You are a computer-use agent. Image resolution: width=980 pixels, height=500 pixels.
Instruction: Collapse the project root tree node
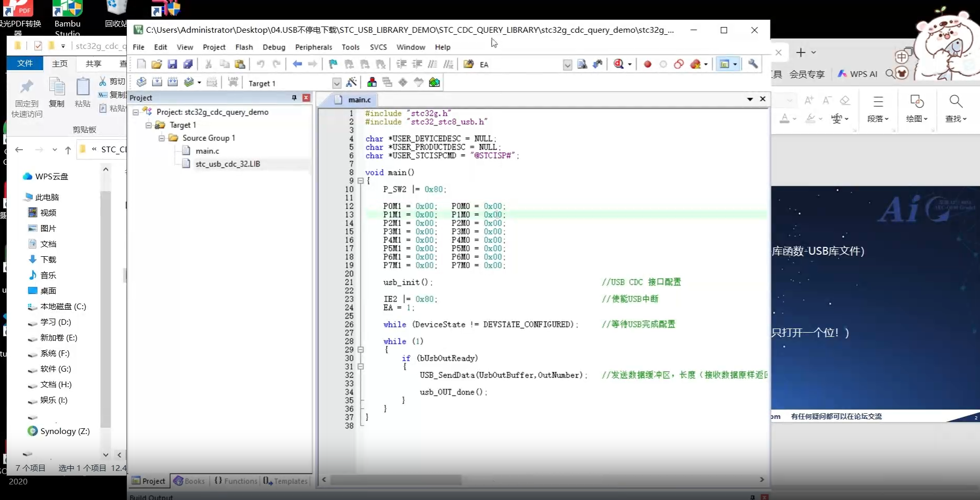click(x=136, y=112)
